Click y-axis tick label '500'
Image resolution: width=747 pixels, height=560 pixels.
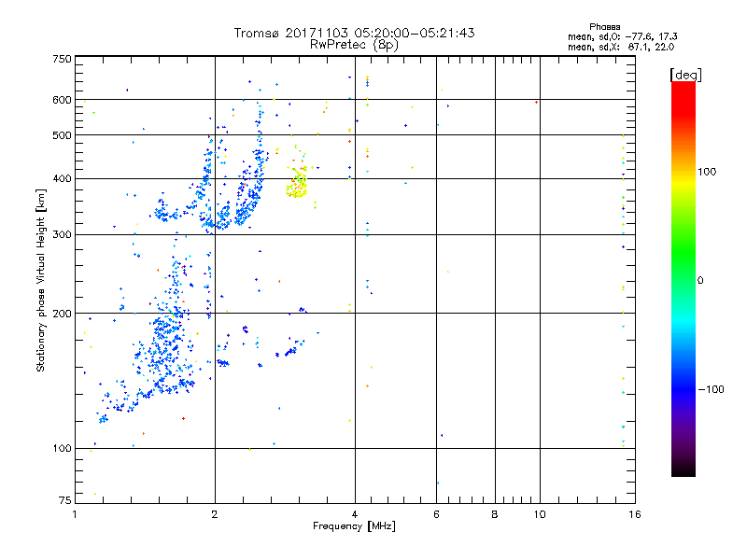point(62,135)
